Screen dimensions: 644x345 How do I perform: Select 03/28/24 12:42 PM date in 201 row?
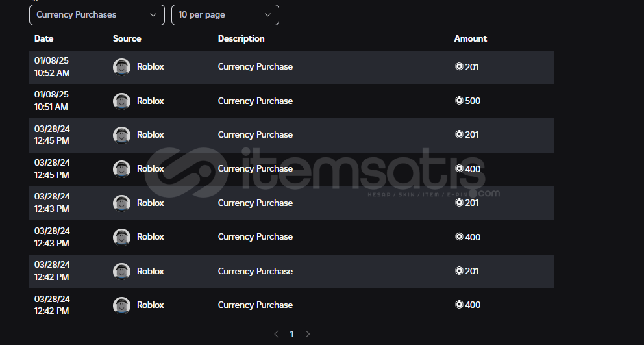(52, 271)
